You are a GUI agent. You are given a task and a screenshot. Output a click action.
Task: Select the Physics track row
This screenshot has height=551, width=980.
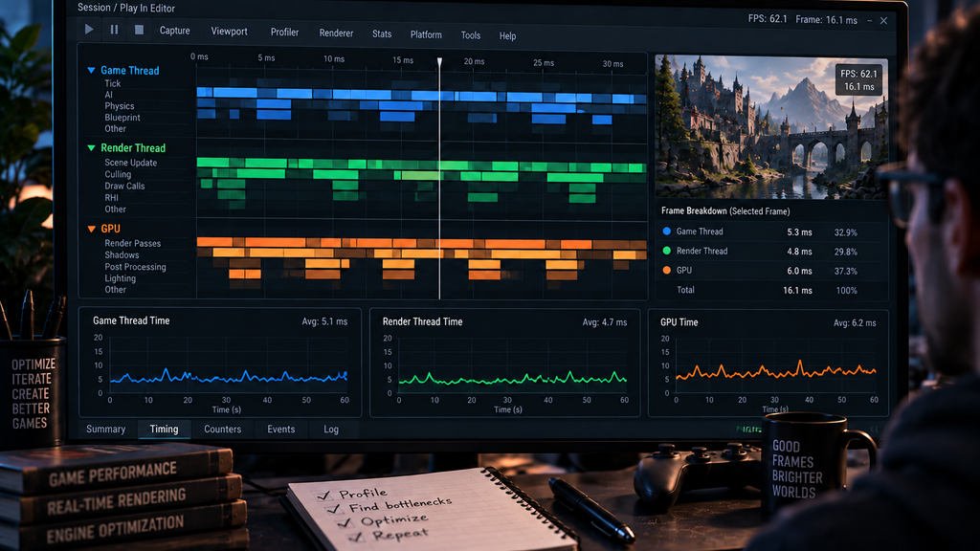click(120, 106)
